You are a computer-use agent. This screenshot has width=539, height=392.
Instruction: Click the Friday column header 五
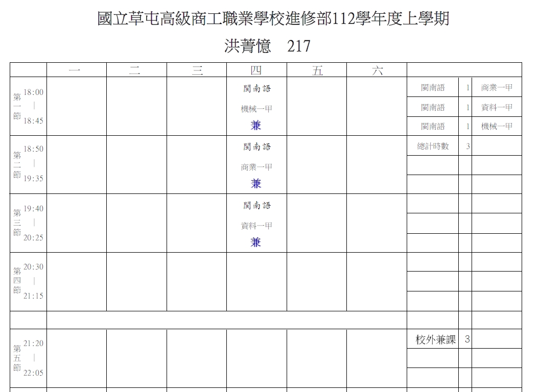(317, 70)
